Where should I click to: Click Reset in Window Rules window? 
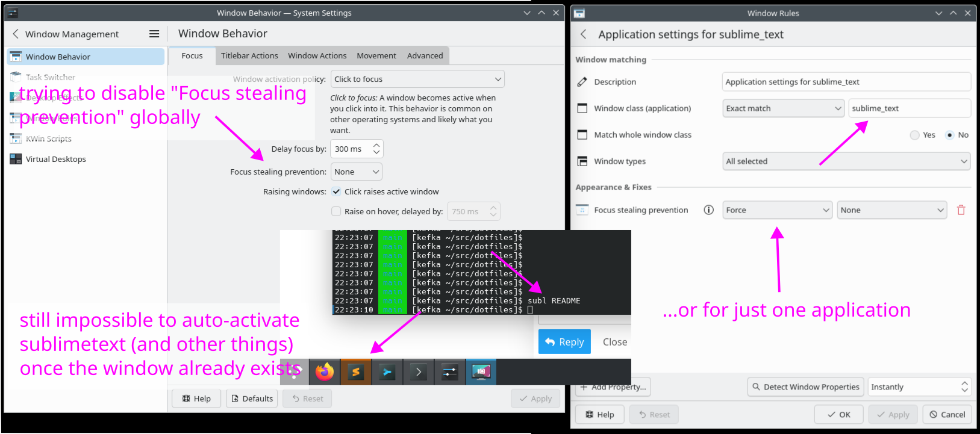tap(654, 414)
